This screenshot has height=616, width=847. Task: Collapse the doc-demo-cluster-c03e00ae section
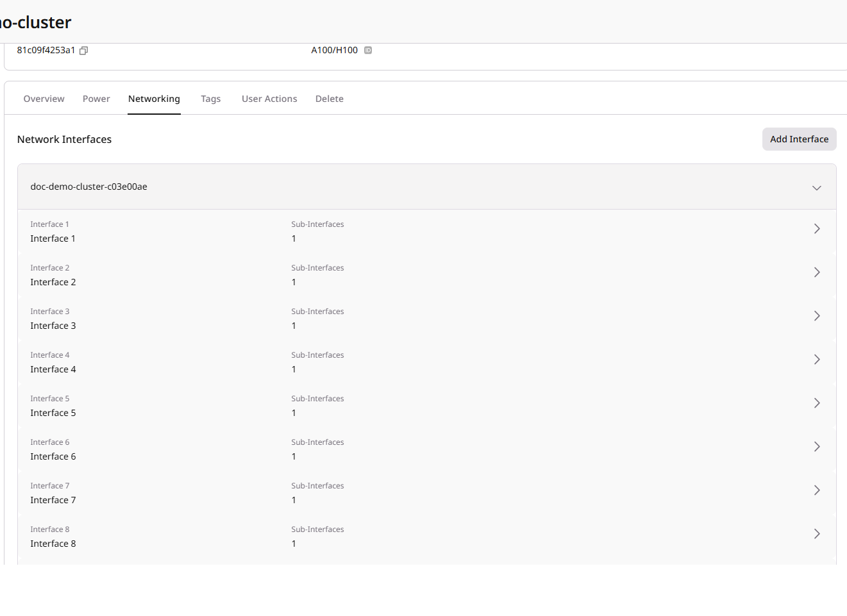[x=817, y=187]
